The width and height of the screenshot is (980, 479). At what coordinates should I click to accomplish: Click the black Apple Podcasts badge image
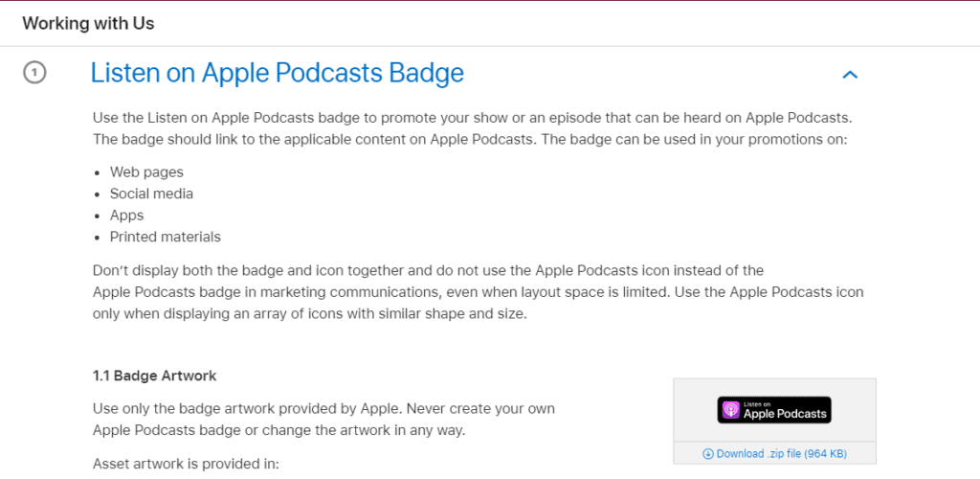(774, 410)
